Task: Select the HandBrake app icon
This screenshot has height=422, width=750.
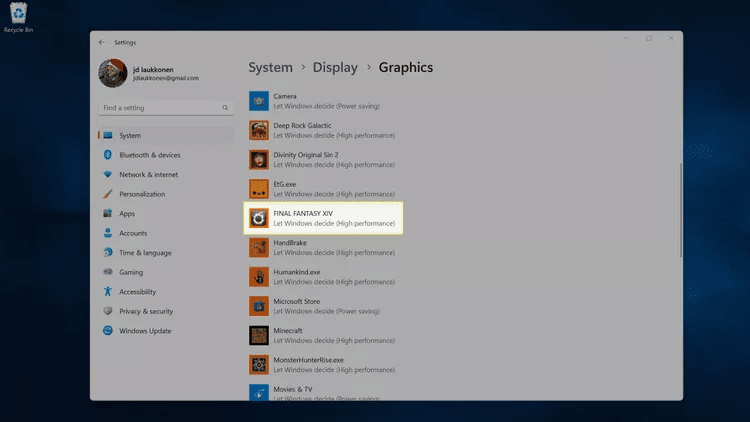Action: [x=259, y=247]
